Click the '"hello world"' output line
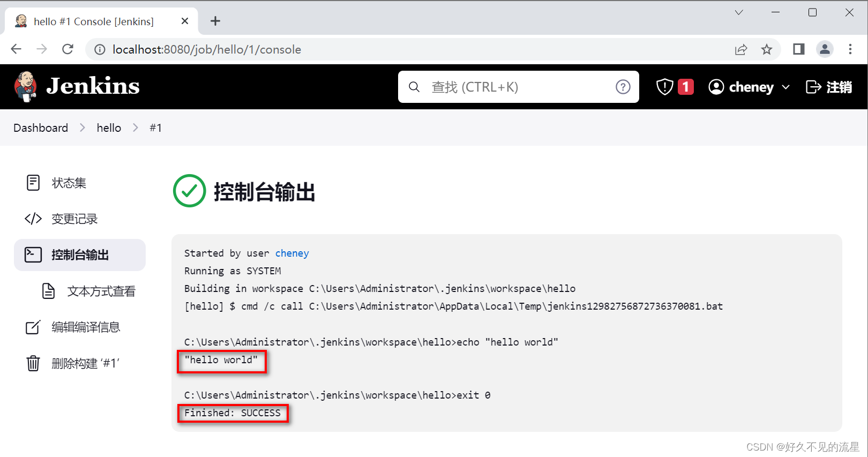The width and height of the screenshot is (868, 457). pos(221,359)
